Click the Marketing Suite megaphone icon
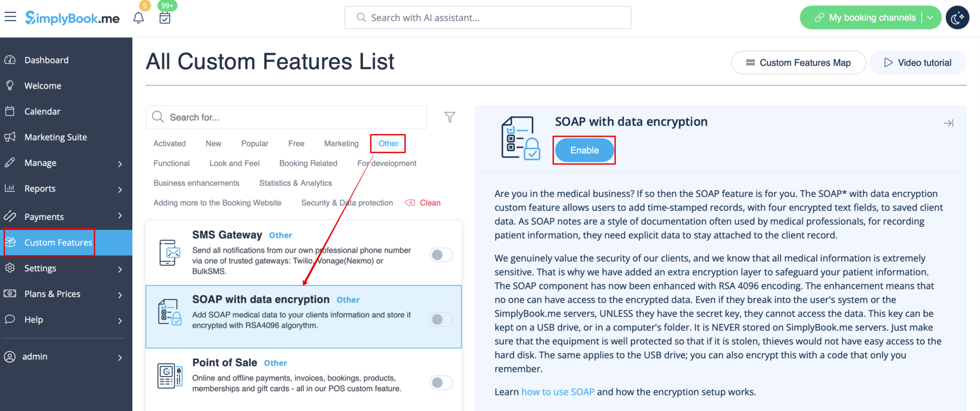 [10, 137]
